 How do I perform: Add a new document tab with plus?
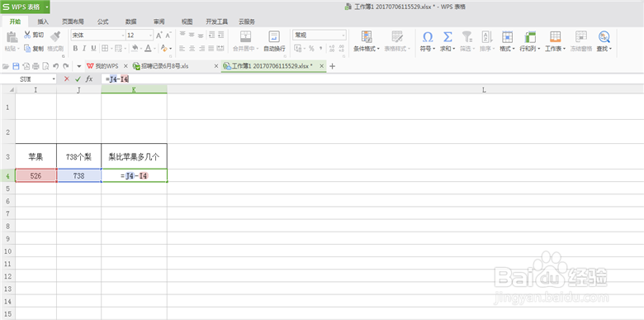coord(332,66)
